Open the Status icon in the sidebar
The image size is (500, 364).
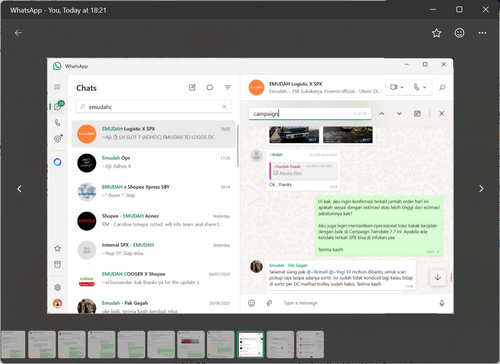57,139
